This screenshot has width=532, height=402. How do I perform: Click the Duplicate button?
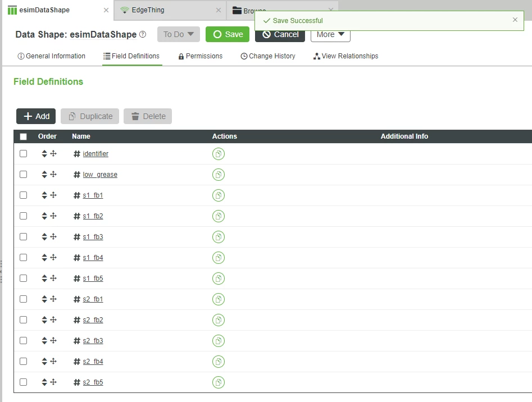(90, 116)
